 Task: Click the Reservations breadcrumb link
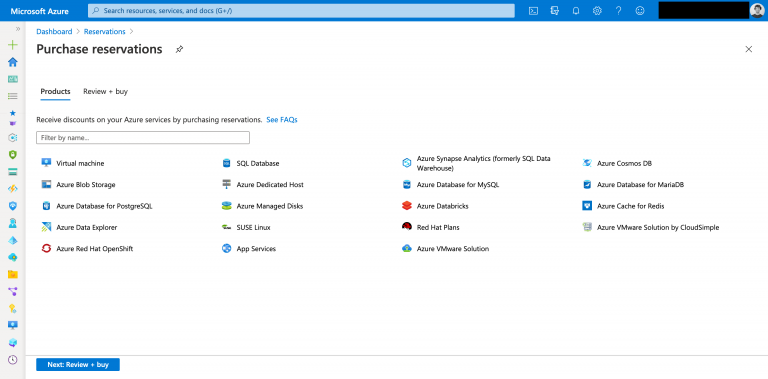(x=105, y=31)
